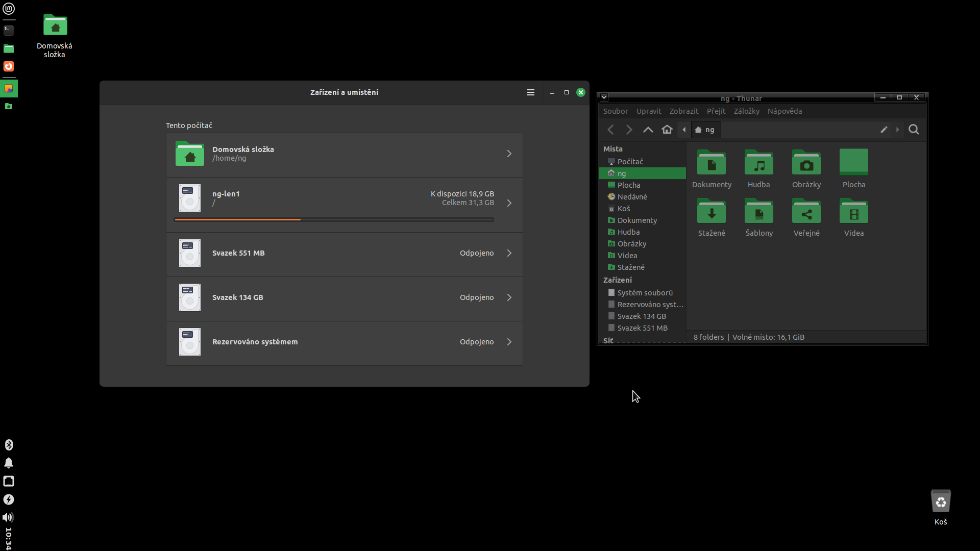Click the Bluetooth tray icon

pyautogui.click(x=9, y=445)
